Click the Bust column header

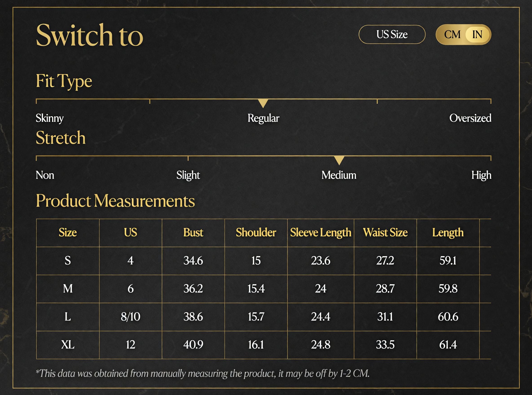[x=193, y=233]
